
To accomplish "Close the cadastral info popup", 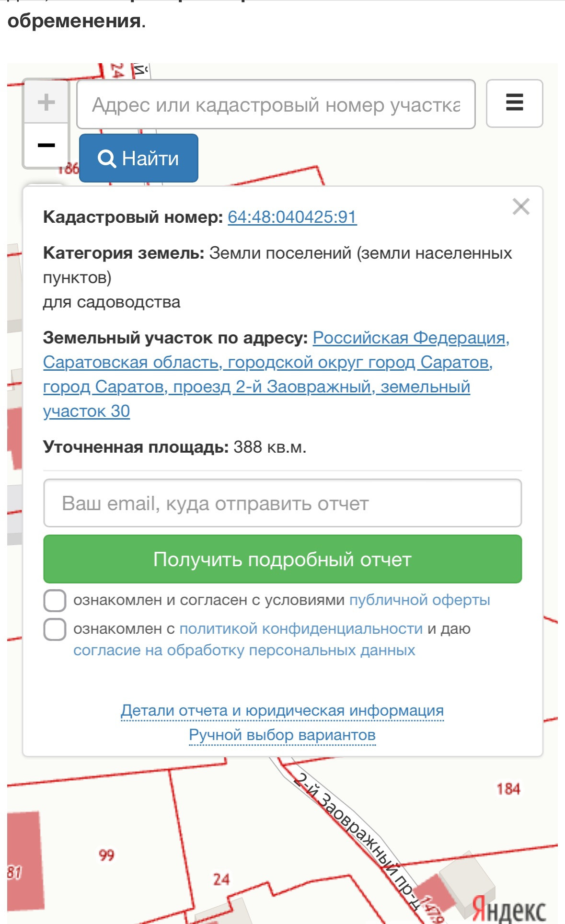I will tap(520, 207).
